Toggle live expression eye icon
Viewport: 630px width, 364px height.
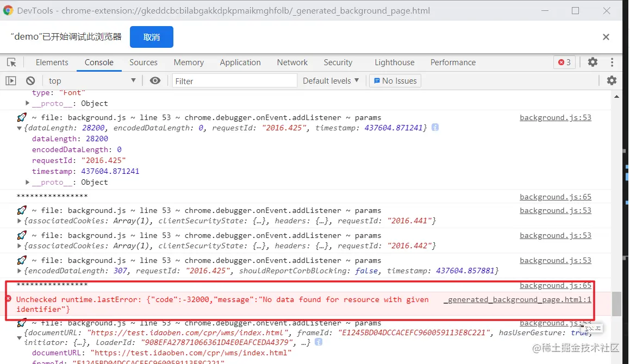[x=155, y=81]
